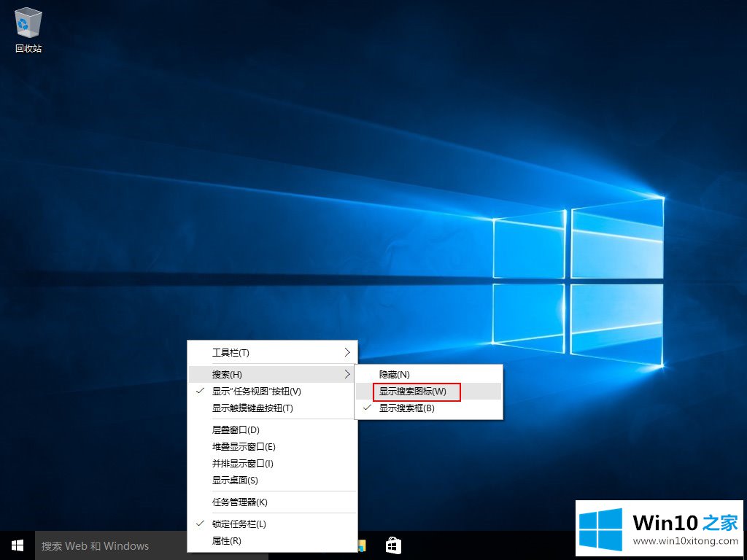Click 显示桌面(S) in the menu
The height and width of the screenshot is (560, 747).
coord(273,480)
